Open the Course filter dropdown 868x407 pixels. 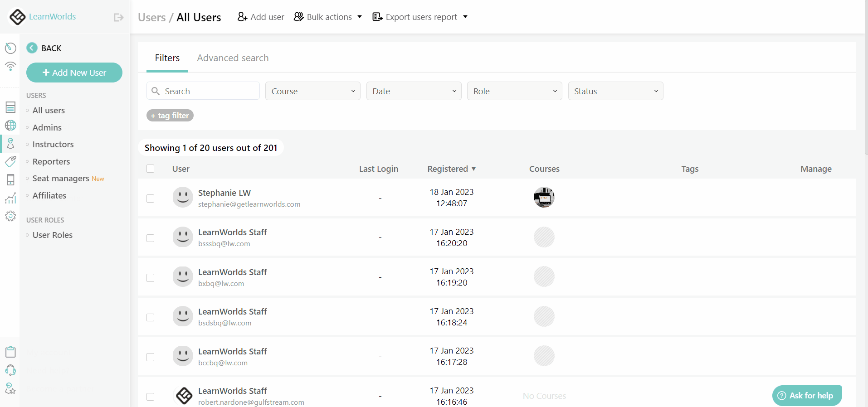(x=313, y=91)
